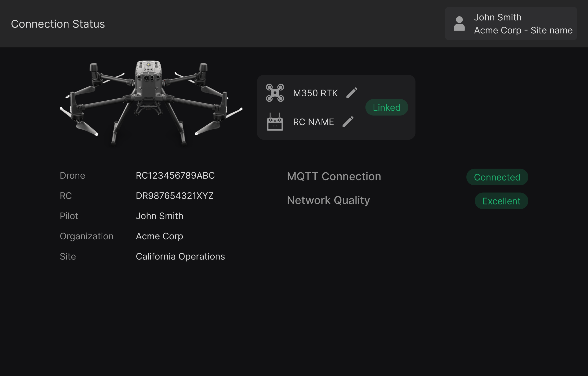Click the quadcopter drone icon
588x376 pixels.
[x=275, y=93]
